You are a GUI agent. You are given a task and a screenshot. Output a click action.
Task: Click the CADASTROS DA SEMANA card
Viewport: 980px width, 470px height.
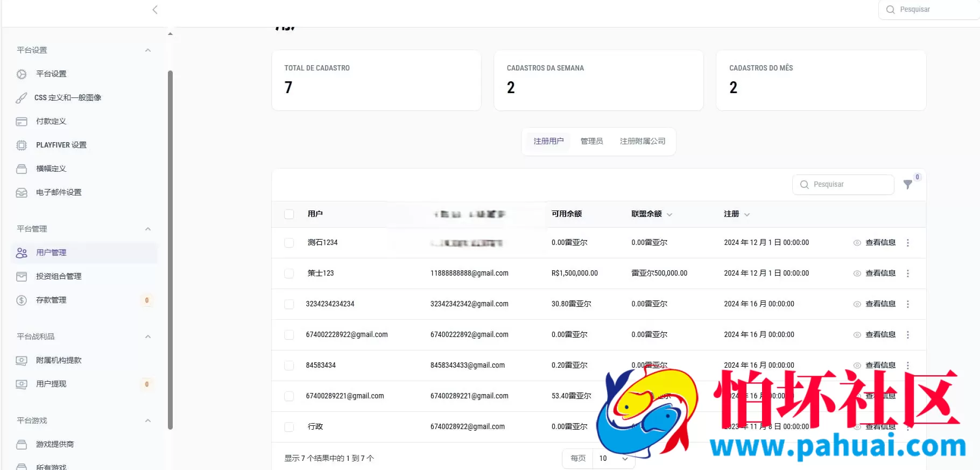(x=598, y=80)
